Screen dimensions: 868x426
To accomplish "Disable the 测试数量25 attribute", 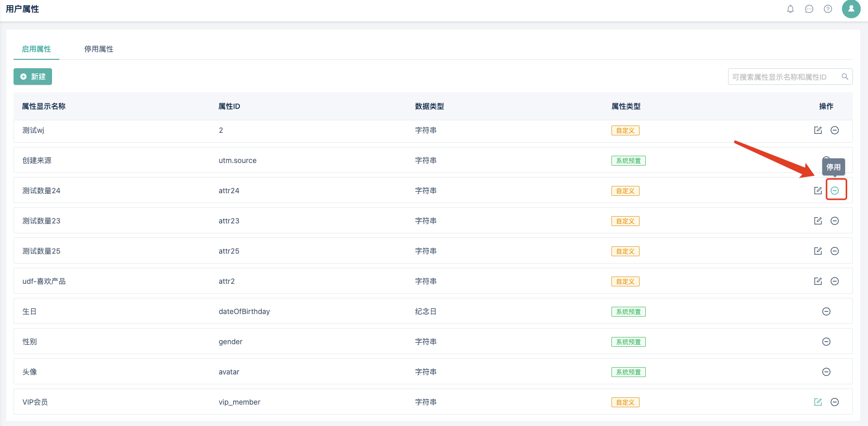I will tap(835, 251).
